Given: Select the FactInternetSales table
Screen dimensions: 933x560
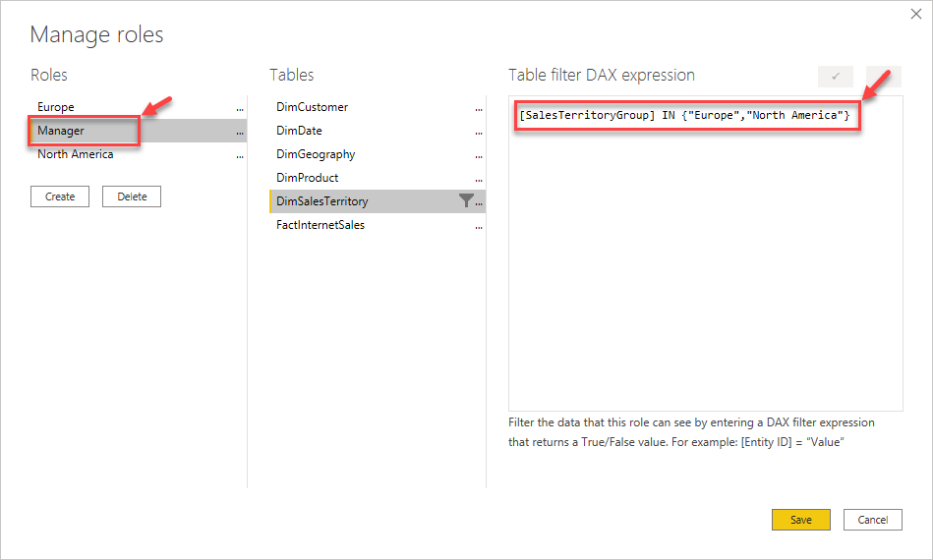Looking at the screenshot, I should (x=321, y=225).
